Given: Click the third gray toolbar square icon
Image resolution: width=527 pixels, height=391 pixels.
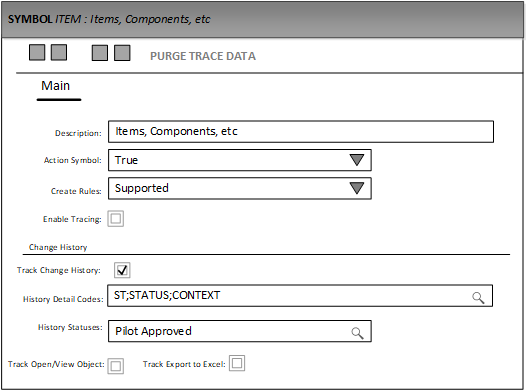Looking at the screenshot, I should tap(100, 53).
